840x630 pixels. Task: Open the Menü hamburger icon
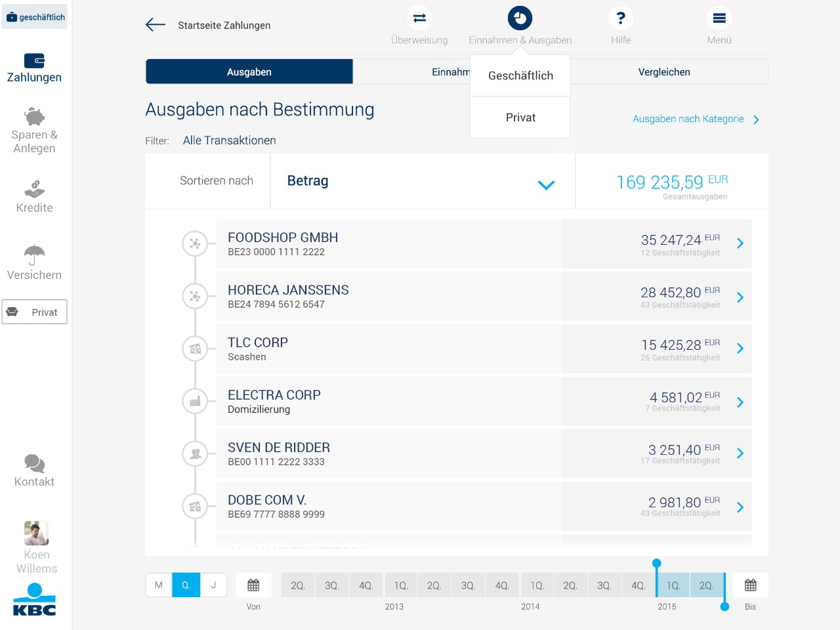click(x=719, y=18)
